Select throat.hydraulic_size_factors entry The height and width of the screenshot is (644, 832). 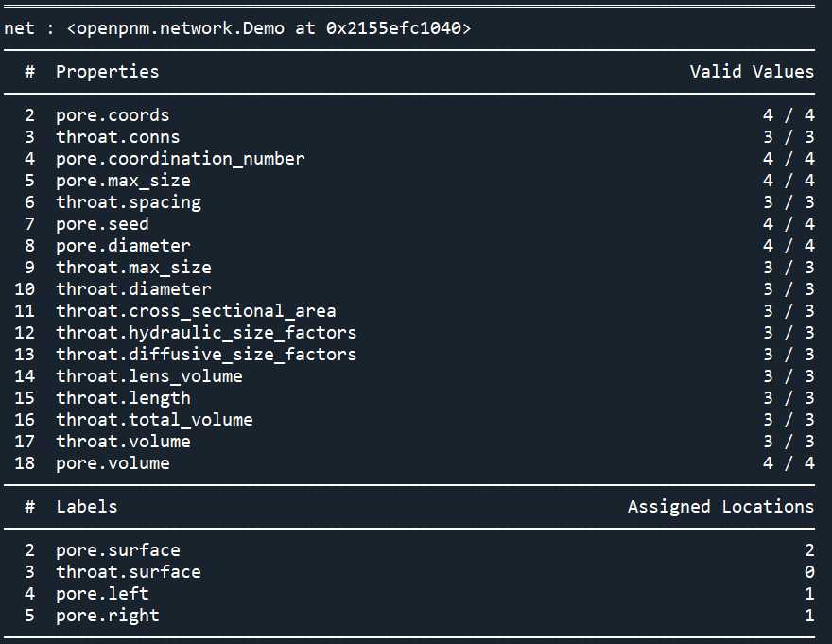[206, 333]
